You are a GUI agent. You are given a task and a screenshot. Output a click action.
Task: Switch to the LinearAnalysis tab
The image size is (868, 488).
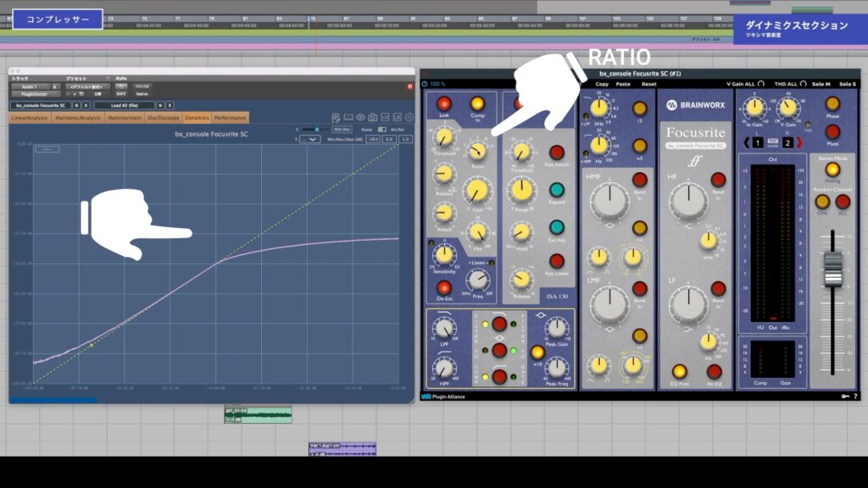pyautogui.click(x=30, y=118)
